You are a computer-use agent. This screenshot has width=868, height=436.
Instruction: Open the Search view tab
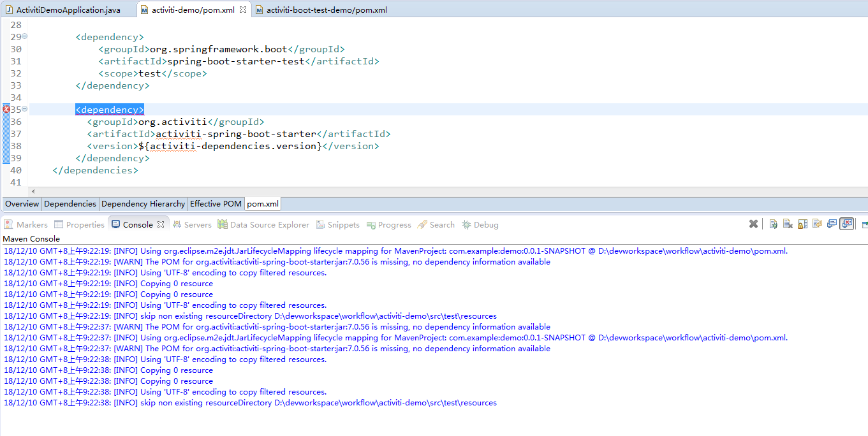436,224
